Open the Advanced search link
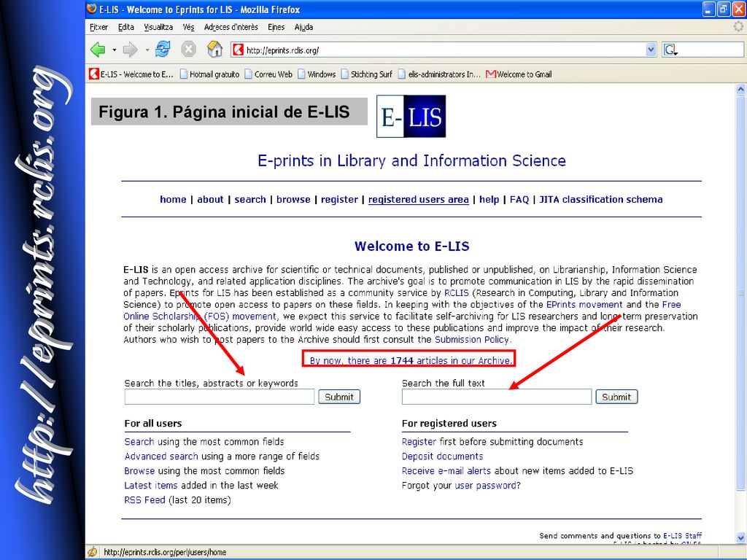 tap(161, 456)
